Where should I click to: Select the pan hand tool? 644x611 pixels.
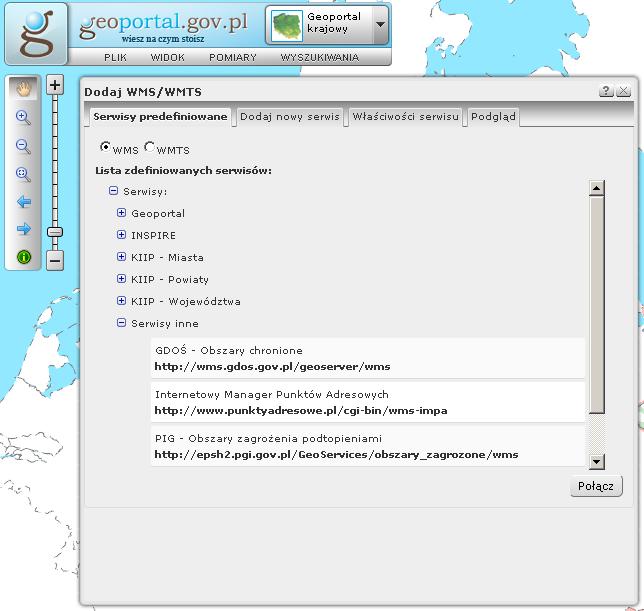coord(23,89)
